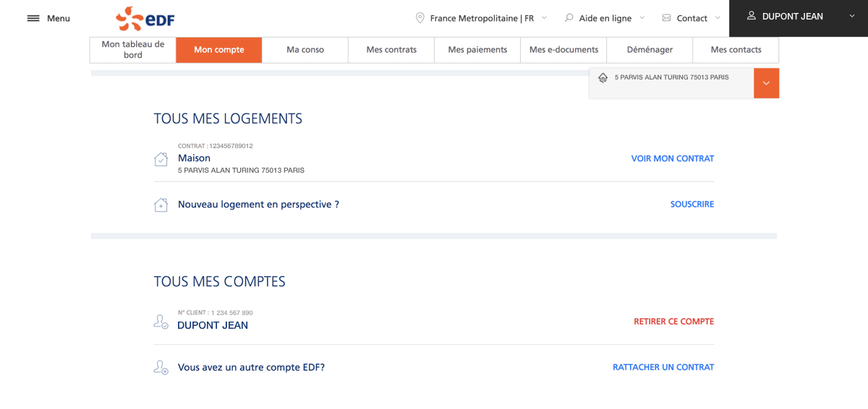Click TOUS MES LOGEMENTS heading
The height and width of the screenshot is (409, 868).
click(x=228, y=119)
